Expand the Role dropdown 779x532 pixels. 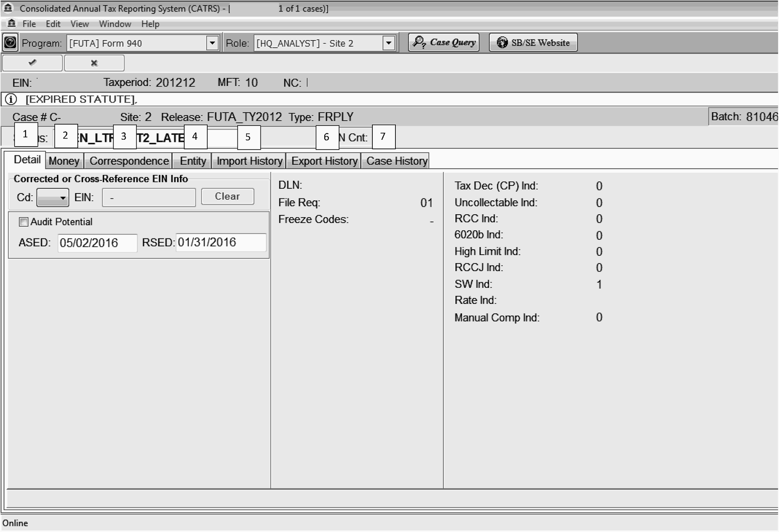[x=389, y=43]
